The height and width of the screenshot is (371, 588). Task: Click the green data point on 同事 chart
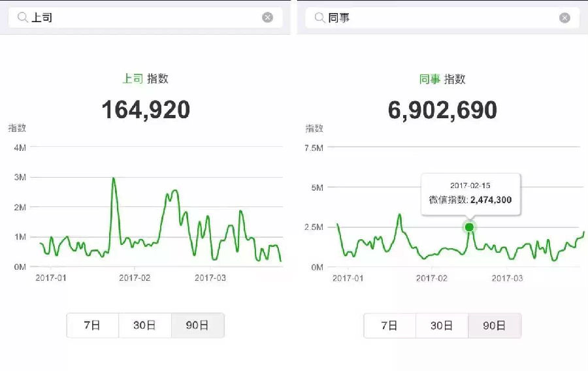(469, 227)
